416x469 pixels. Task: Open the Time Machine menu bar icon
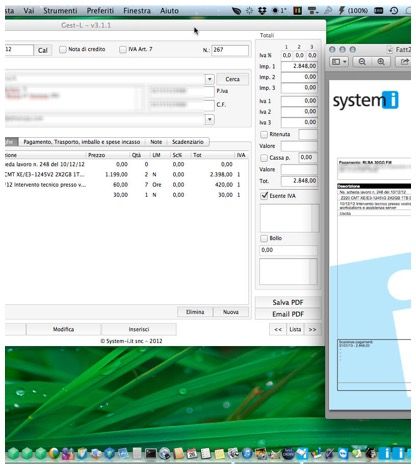394,11
